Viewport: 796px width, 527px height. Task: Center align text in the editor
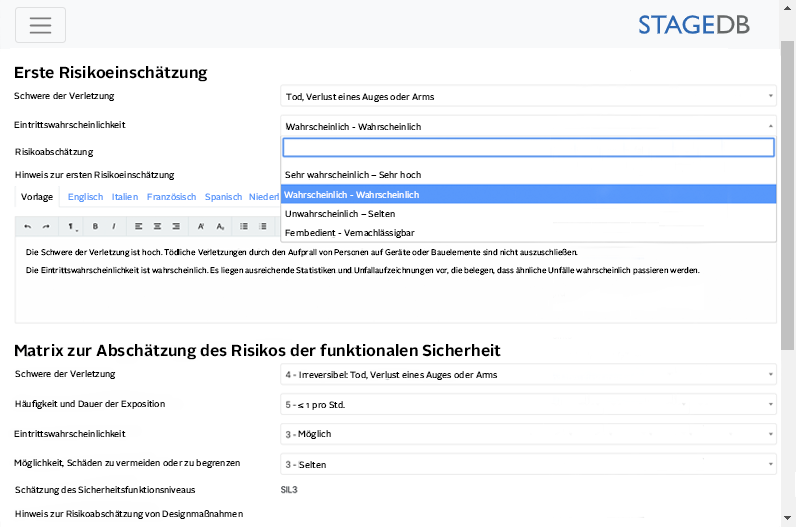[x=157, y=227]
